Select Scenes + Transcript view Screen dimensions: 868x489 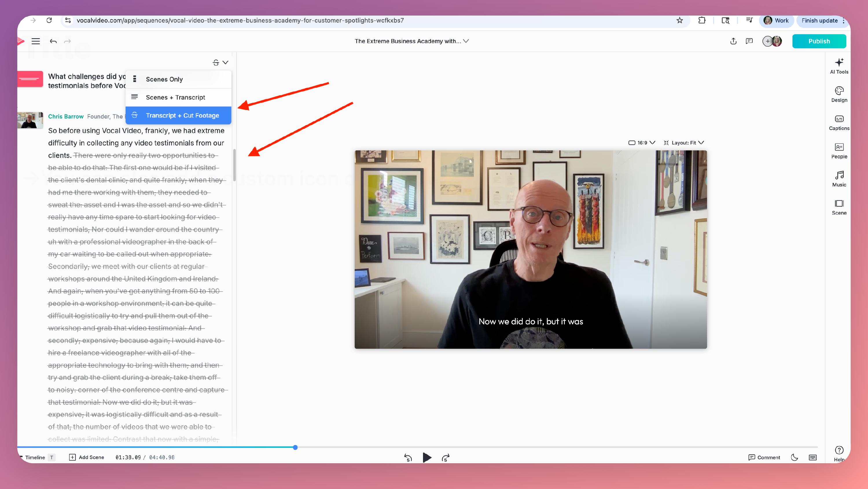(x=178, y=98)
